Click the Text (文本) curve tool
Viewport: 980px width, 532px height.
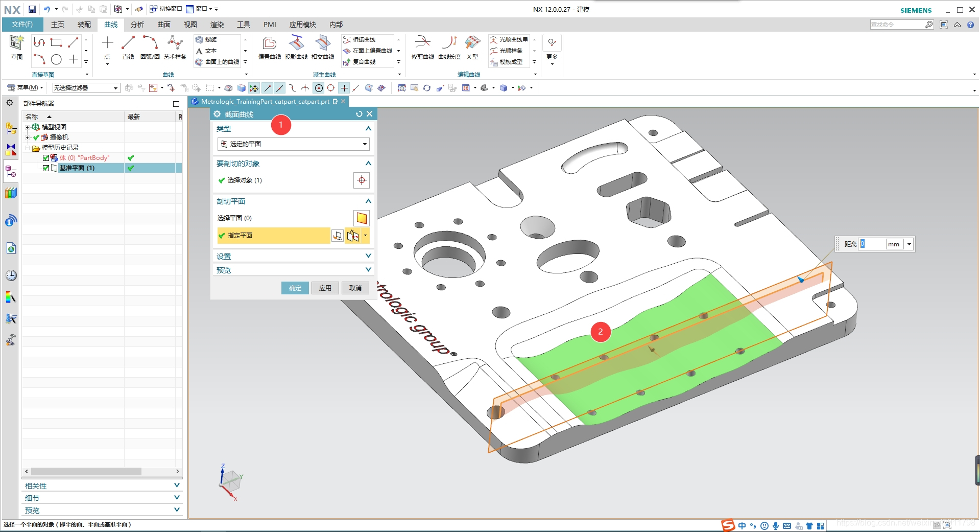point(206,51)
